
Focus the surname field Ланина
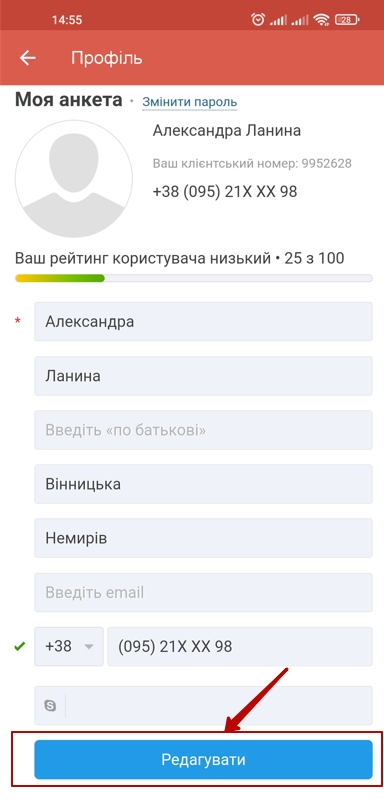[x=203, y=376]
